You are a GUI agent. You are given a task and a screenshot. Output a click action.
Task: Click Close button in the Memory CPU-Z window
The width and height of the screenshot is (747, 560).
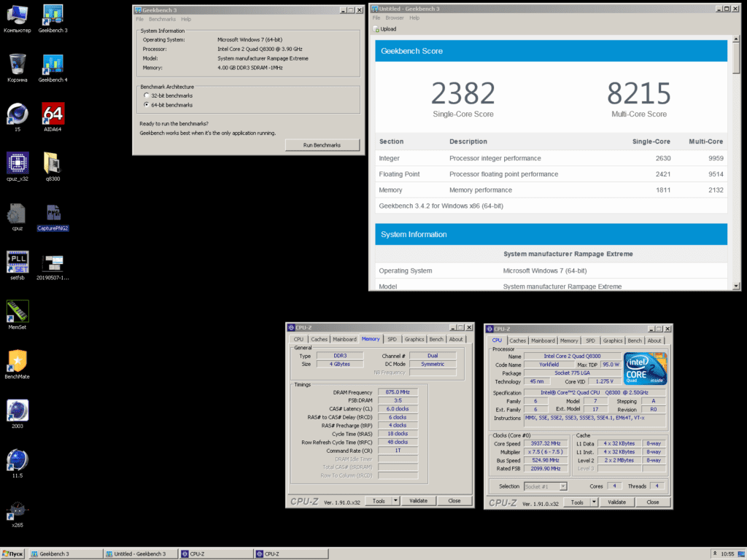coord(454,501)
